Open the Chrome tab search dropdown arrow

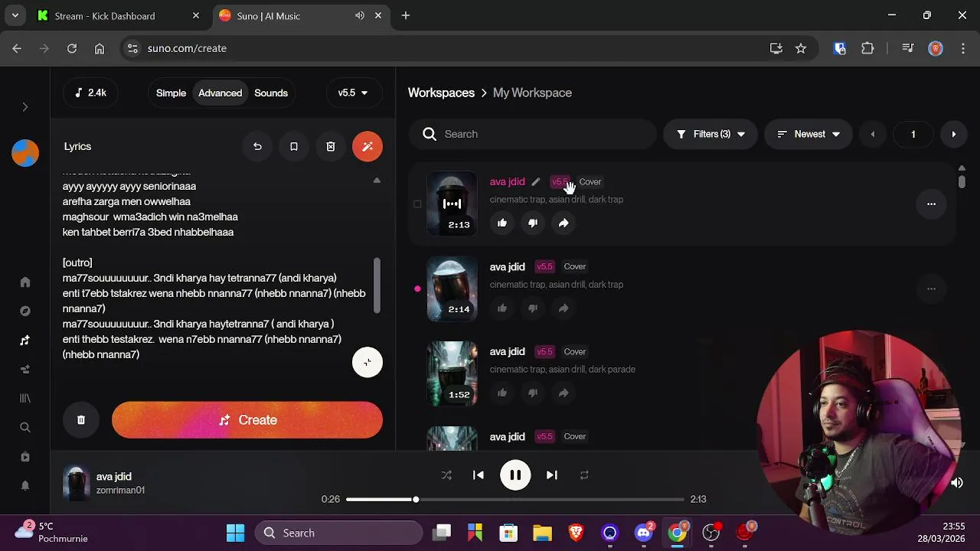click(15, 15)
